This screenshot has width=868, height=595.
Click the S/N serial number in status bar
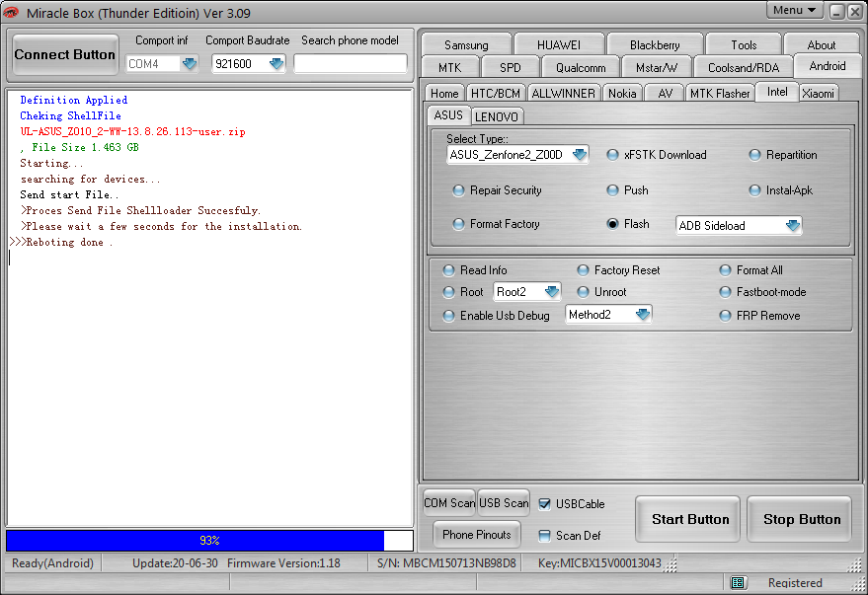click(x=446, y=563)
